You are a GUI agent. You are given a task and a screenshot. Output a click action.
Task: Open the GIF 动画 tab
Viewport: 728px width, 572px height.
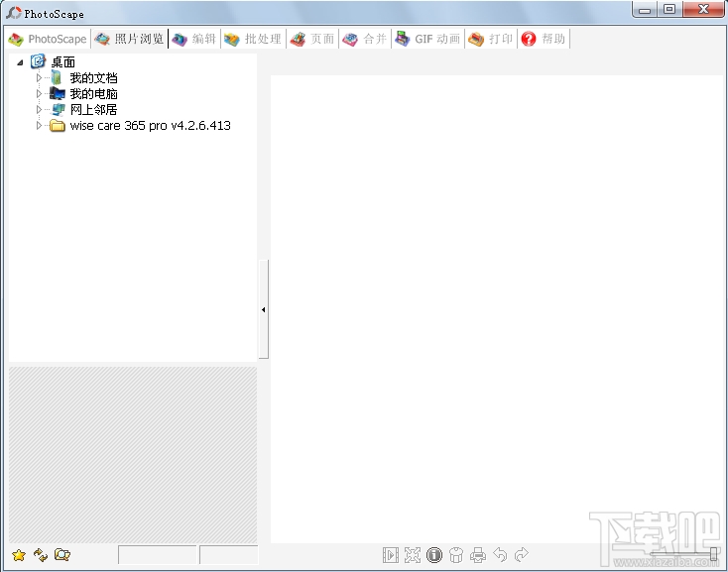(428, 39)
